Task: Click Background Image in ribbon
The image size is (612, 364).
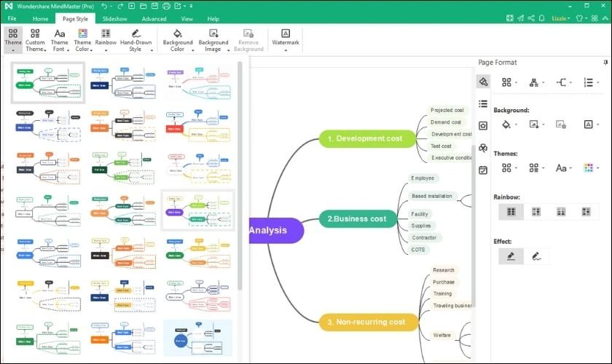Action: [x=213, y=40]
